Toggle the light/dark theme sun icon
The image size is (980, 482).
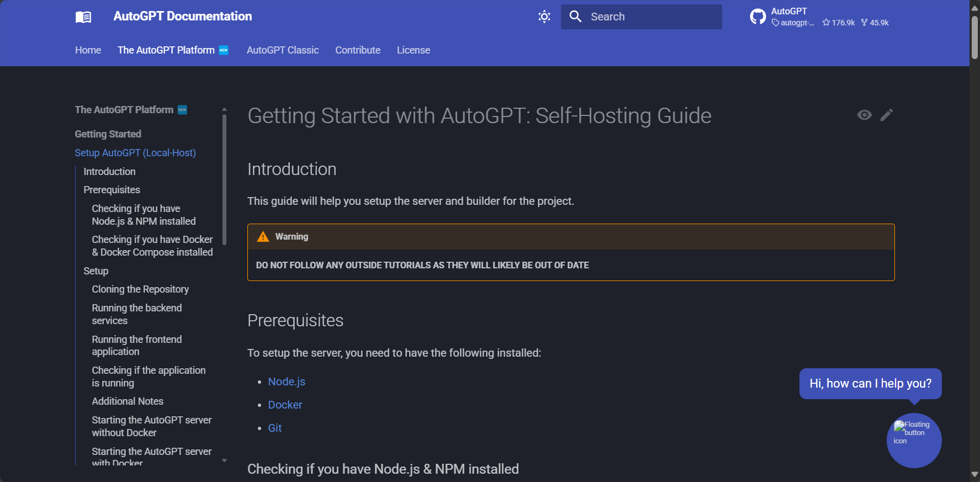click(544, 17)
